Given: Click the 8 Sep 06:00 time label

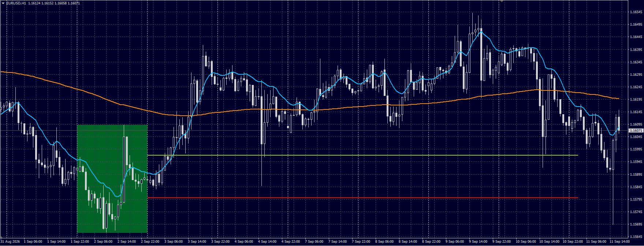Looking at the screenshot, I should click(x=384, y=242).
